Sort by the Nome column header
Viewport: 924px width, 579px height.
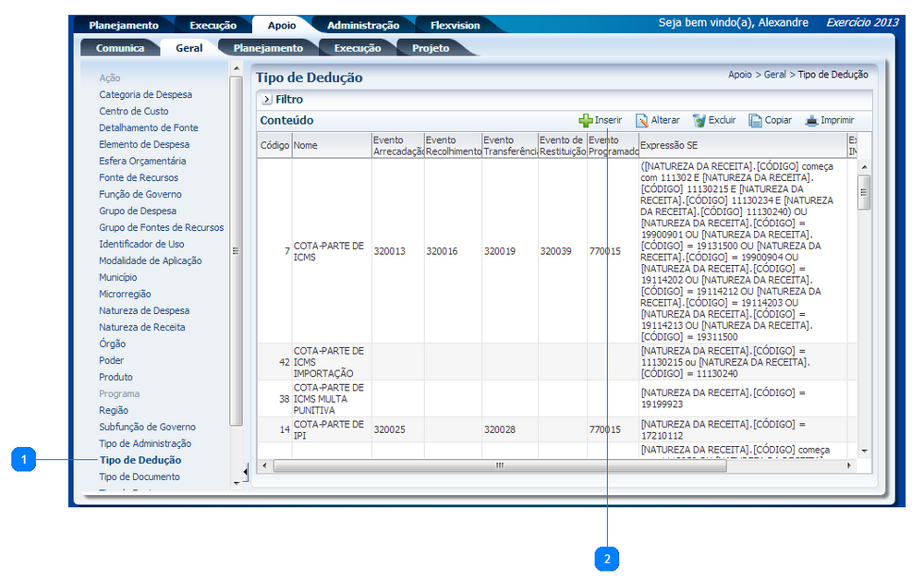(305, 146)
